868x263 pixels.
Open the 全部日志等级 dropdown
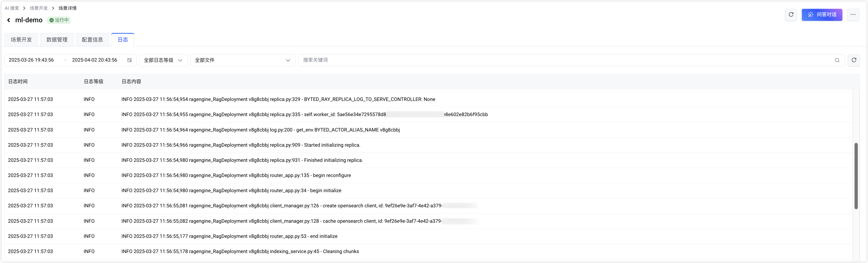point(163,60)
